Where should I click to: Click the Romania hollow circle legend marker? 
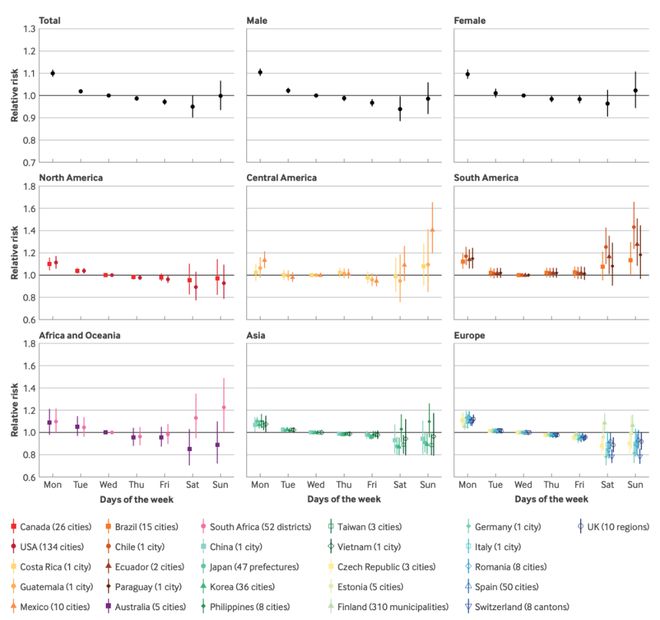point(468,567)
